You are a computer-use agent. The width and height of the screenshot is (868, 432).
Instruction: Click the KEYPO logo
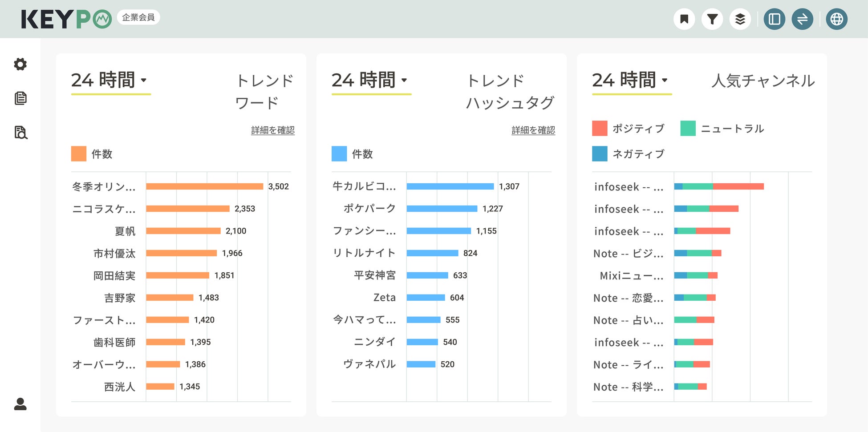66,19
